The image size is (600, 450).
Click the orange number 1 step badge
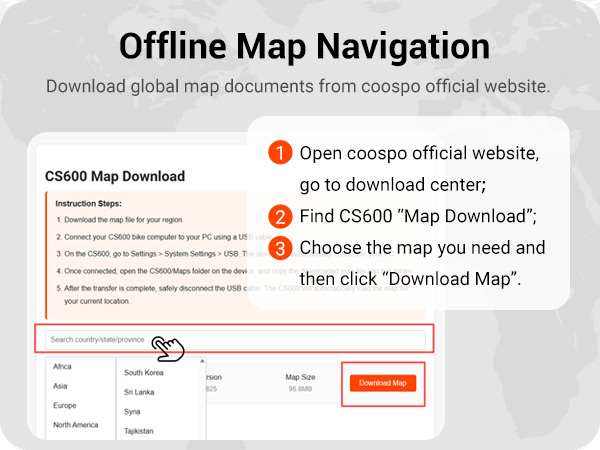281,154
